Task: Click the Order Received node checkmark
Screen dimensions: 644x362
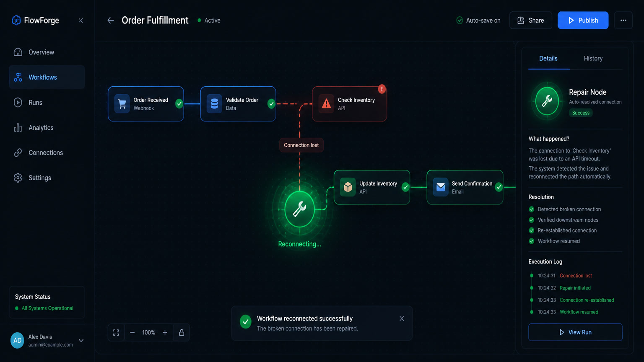Action: pyautogui.click(x=179, y=103)
